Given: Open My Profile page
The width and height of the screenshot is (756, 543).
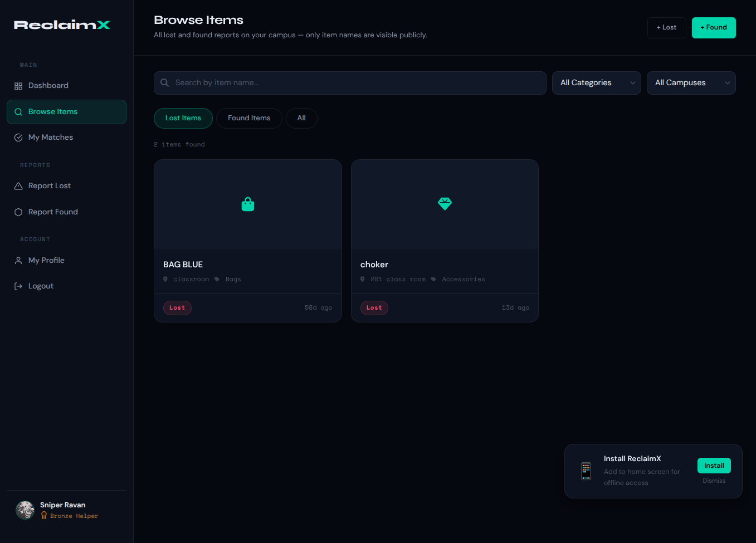Looking at the screenshot, I should 66,261.
